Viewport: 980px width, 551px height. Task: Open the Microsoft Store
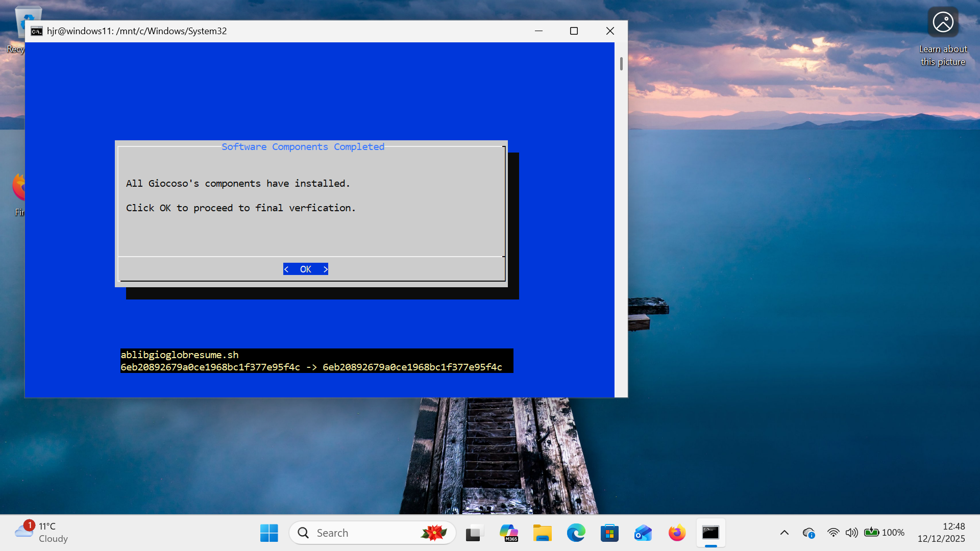[x=609, y=533]
